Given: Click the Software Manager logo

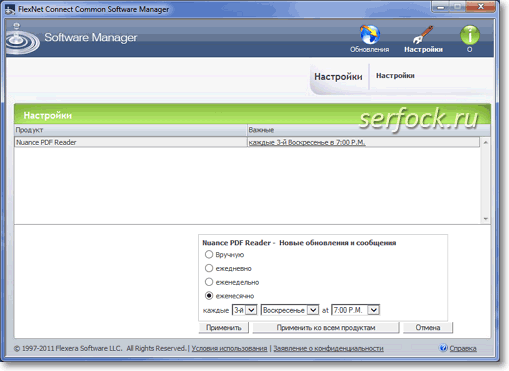Looking at the screenshot, I should point(22,39).
